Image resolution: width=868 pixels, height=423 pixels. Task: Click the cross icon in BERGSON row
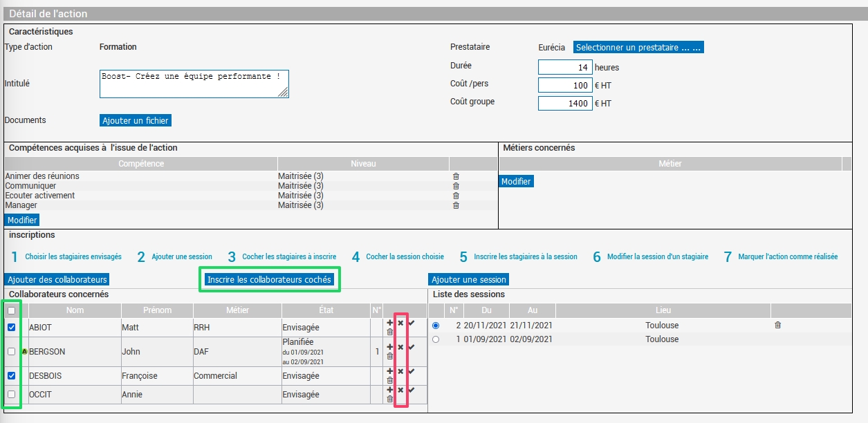coord(400,347)
